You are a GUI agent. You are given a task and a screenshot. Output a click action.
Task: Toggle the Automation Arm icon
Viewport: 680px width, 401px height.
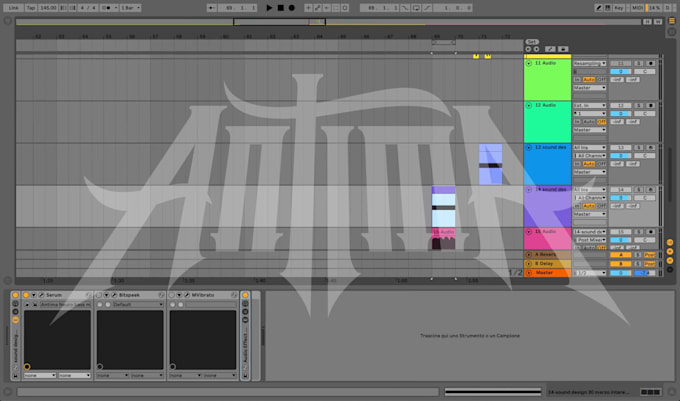click(317, 8)
